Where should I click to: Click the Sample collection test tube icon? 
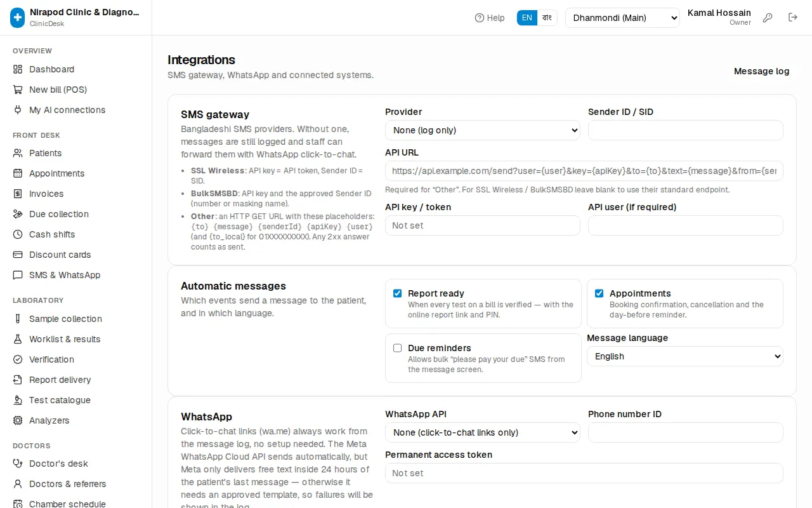[18, 319]
